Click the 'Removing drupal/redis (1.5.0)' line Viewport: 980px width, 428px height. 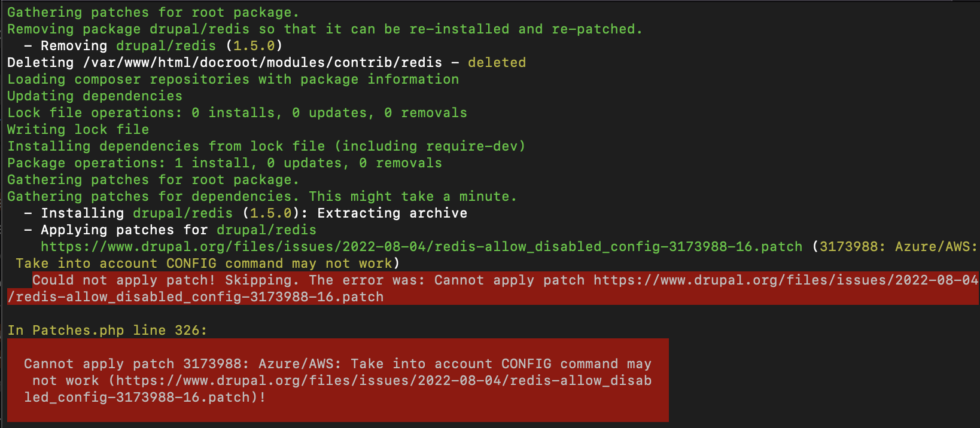pos(153,46)
